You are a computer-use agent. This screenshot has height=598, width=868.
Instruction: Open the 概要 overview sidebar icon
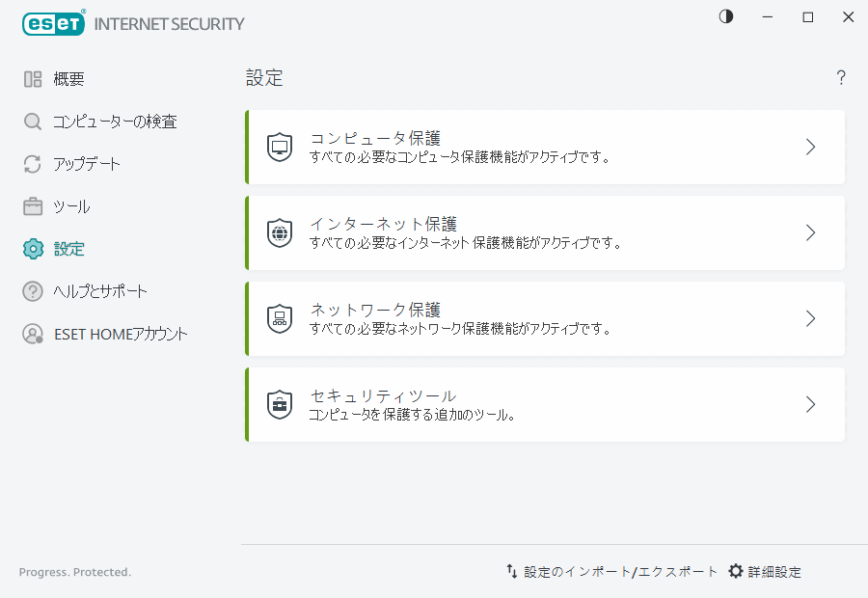[32, 78]
